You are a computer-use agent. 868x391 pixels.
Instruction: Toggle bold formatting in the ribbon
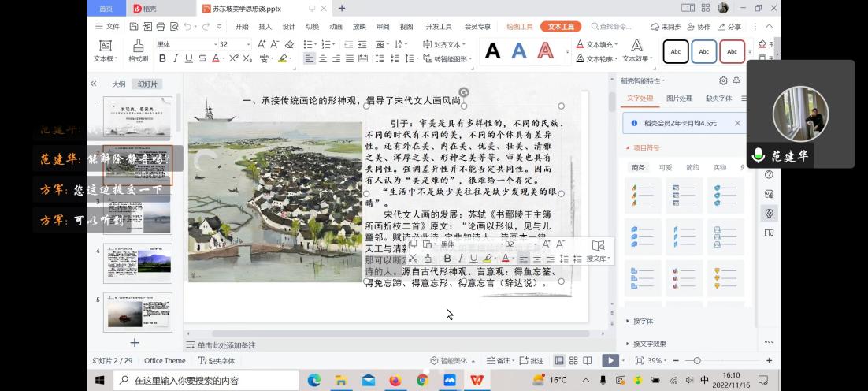tap(162, 58)
